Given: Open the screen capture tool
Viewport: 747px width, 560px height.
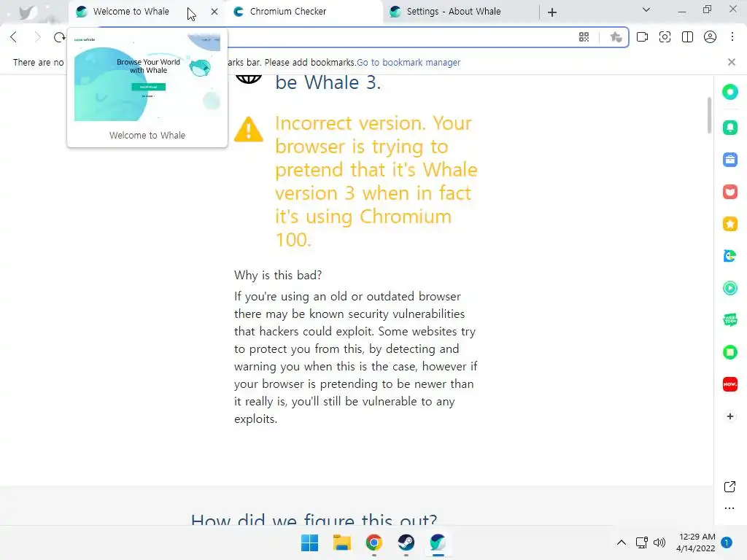Looking at the screenshot, I should tap(665, 37).
